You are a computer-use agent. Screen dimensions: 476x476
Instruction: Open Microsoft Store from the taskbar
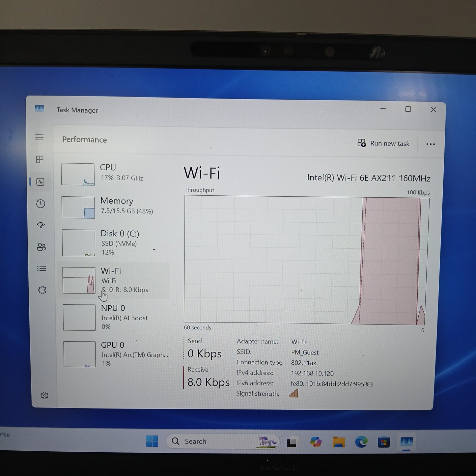(384, 442)
